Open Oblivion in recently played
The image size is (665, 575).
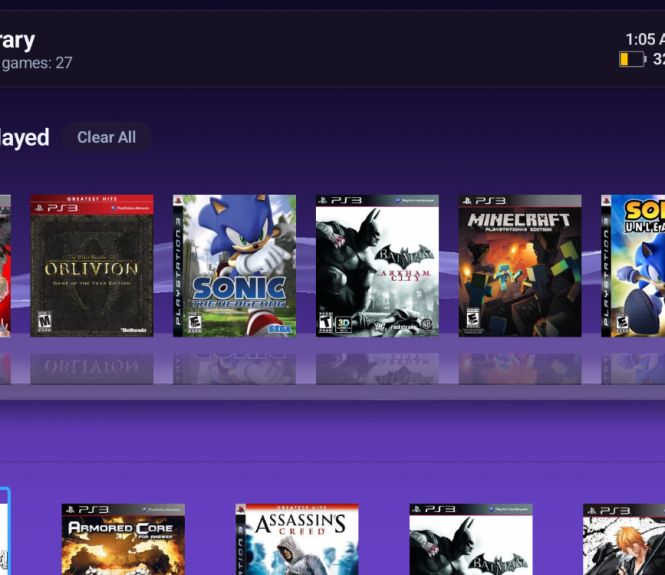pos(92,266)
